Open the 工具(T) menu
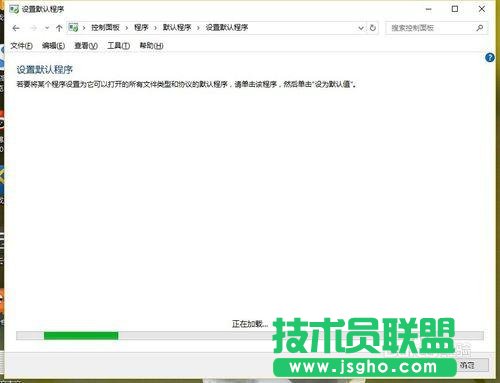Viewport: 500px width, 383px height. click(x=118, y=46)
